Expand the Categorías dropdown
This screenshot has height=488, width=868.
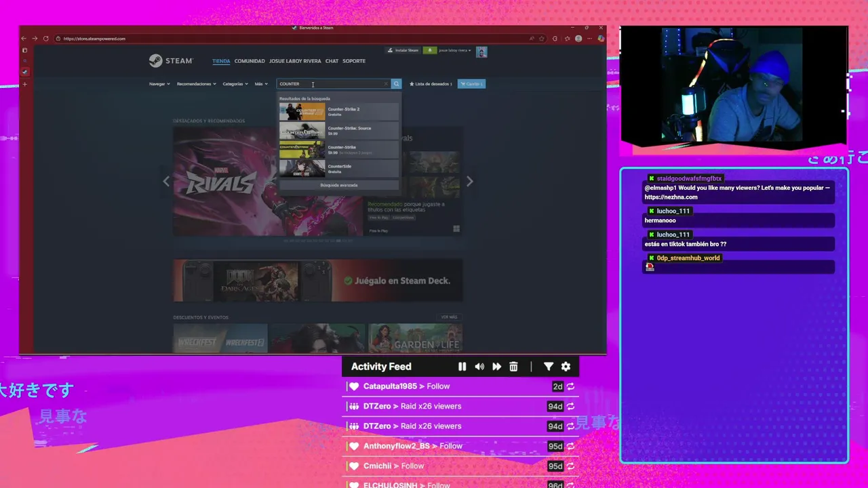tap(236, 84)
